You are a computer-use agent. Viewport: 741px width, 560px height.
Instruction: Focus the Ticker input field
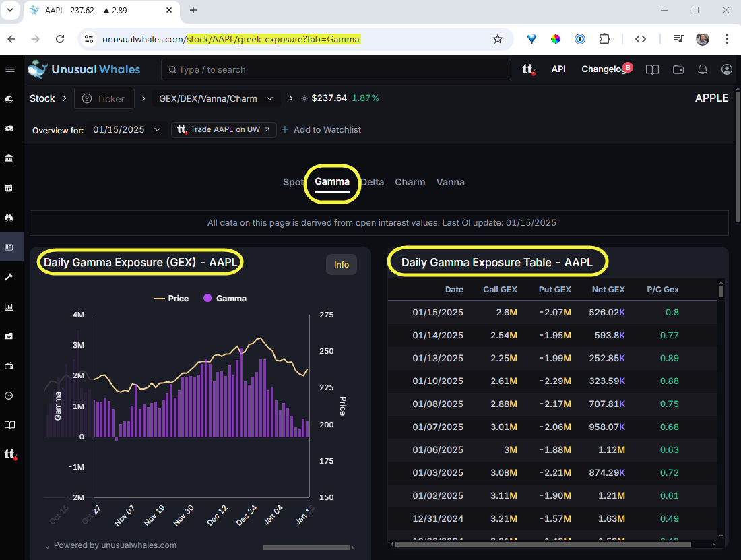pos(104,99)
